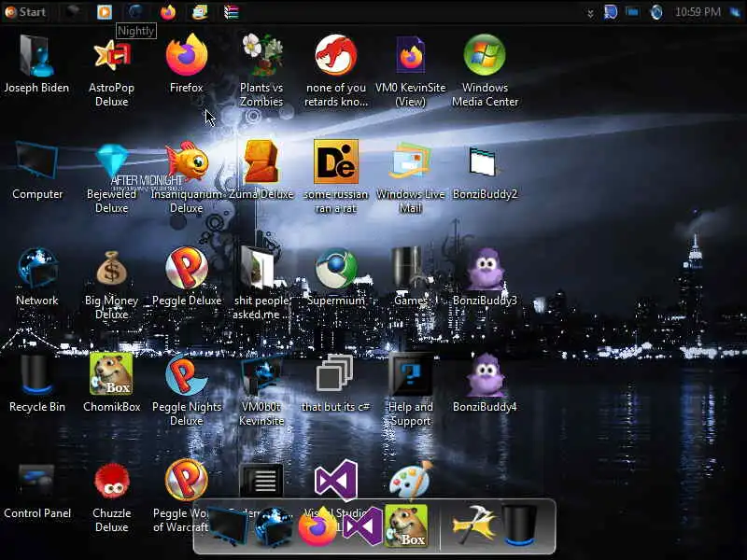Launch Peggle World of Warcraft edition
747x560 pixels.
186,480
